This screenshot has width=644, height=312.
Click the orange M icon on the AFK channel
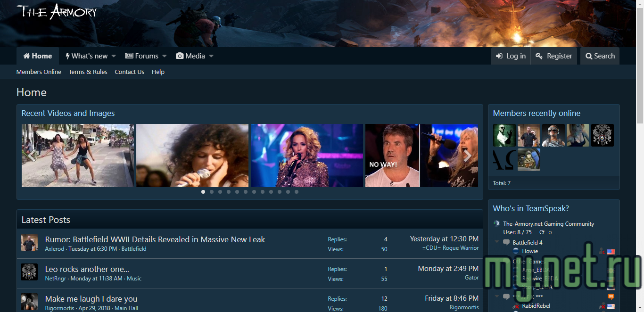pos(611,296)
